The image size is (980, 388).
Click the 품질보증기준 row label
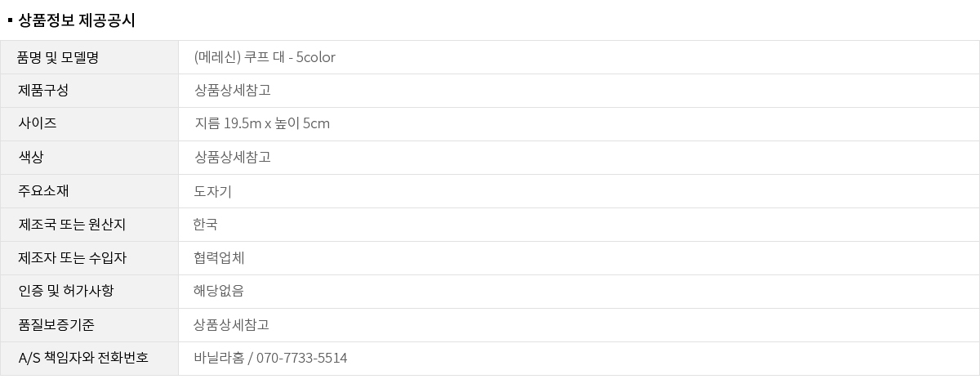click(x=56, y=325)
